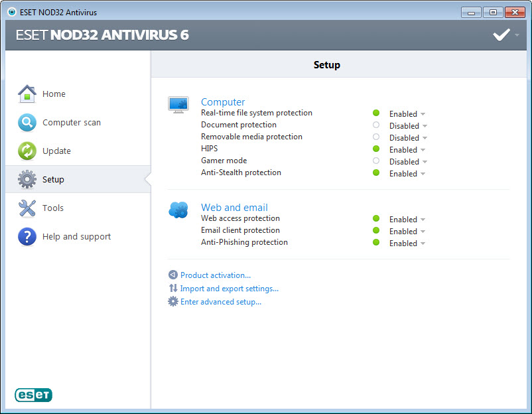The image size is (532, 414).
Task: Switch to the Update section
Action: pos(78,151)
